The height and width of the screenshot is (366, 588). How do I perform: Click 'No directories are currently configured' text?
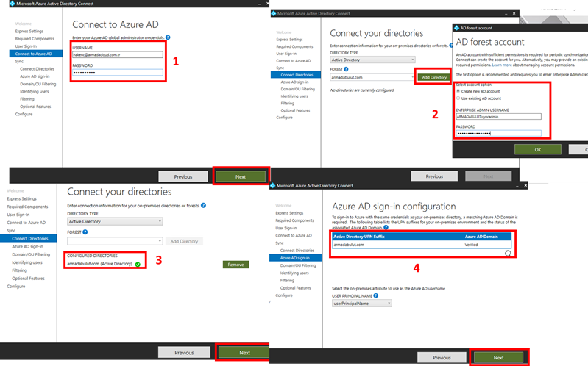pos(362,90)
